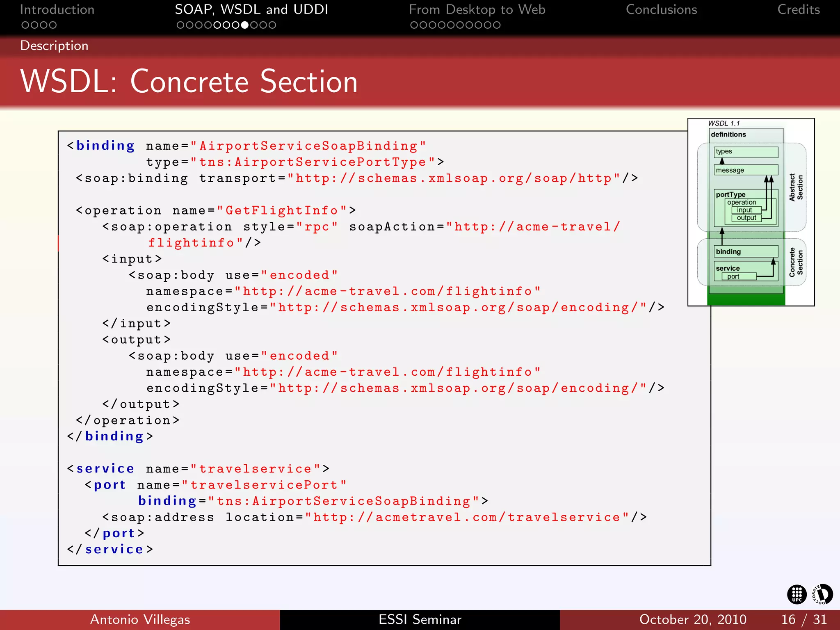840x630 pixels.
Task: Click the 'Concrete Section' diagram label
Action: [x=796, y=262]
